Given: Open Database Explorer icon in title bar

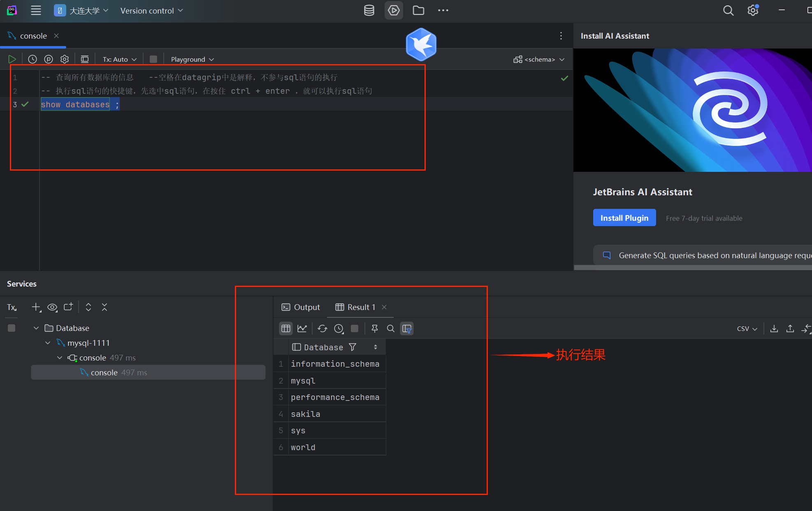Looking at the screenshot, I should [x=369, y=10].
